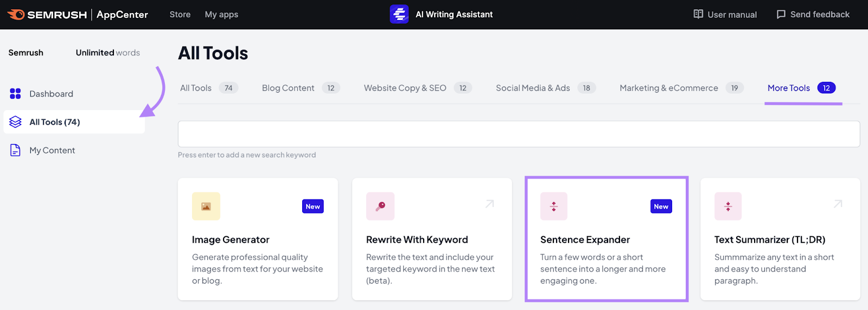Click the Dashboard four-dot icon
Image resolution: width=868 pixels, height=310 pixels.
coord(15,94)
